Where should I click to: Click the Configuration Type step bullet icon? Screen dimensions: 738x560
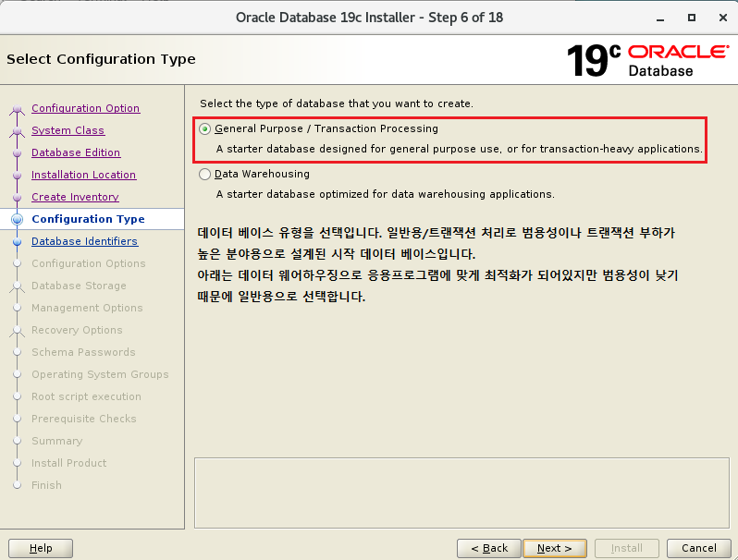tap(17, 219)
